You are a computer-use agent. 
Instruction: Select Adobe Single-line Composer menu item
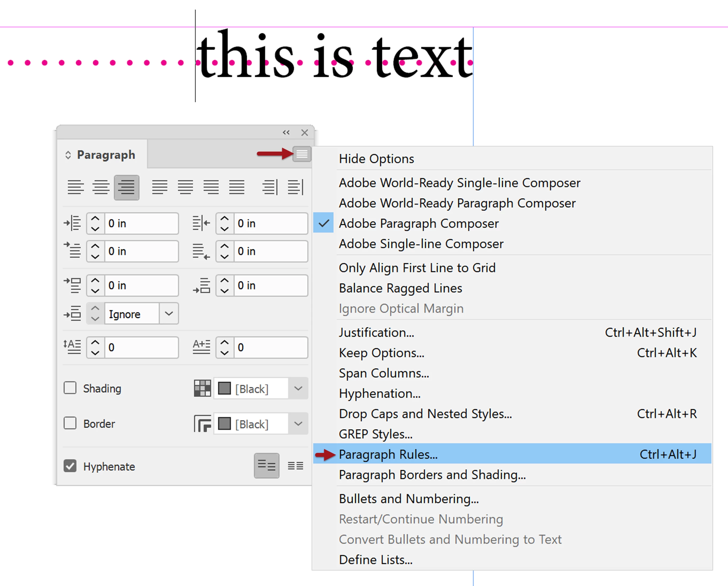[x=421, y=244]
